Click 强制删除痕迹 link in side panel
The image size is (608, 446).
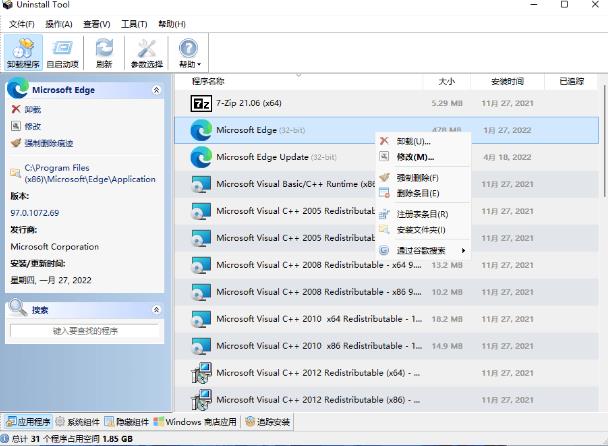tap(49, 143)
